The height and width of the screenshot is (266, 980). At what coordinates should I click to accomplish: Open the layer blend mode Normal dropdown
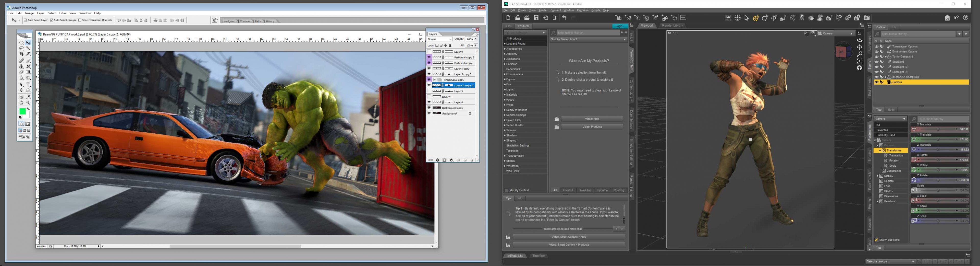coord(439,39)
